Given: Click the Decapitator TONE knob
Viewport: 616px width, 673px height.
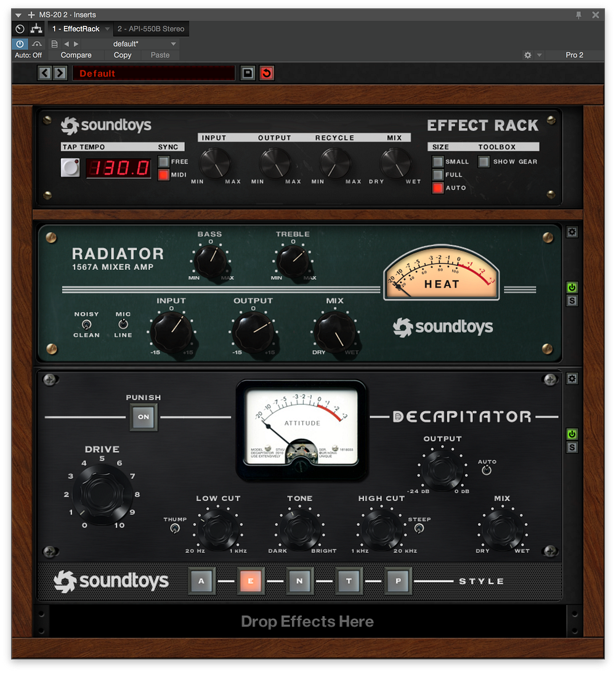Looking at the screenshot, I should pos(299,529).
